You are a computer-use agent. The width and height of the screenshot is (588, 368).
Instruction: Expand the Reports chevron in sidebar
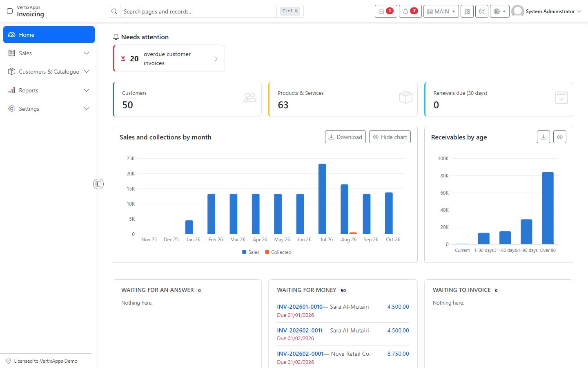87,90
